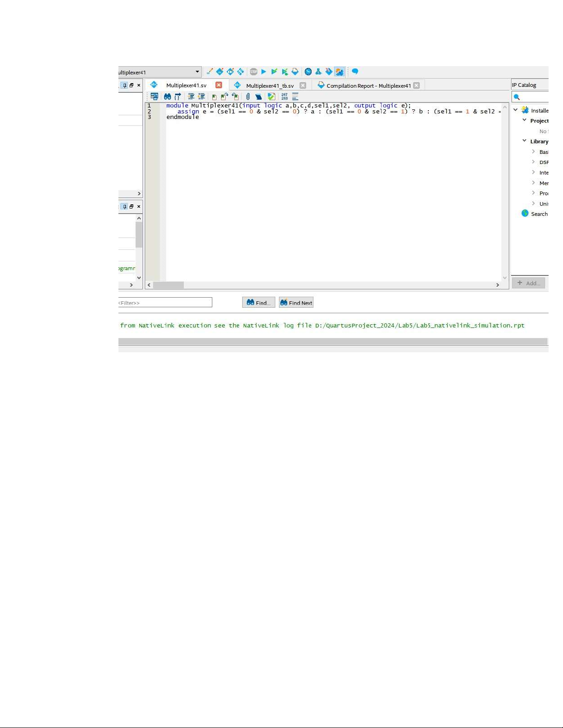Click the Start Compilation play icon
This screenshot has width=563, height=728.
264,72
